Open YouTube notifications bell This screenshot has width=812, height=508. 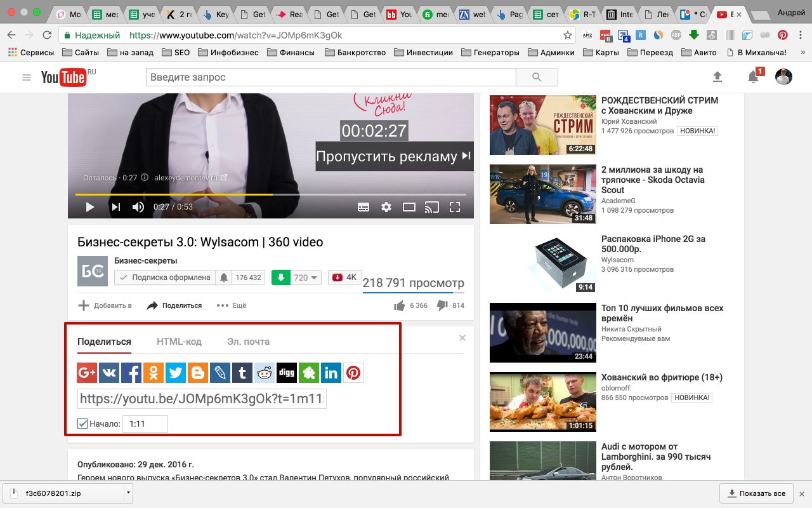coord(753,77)
